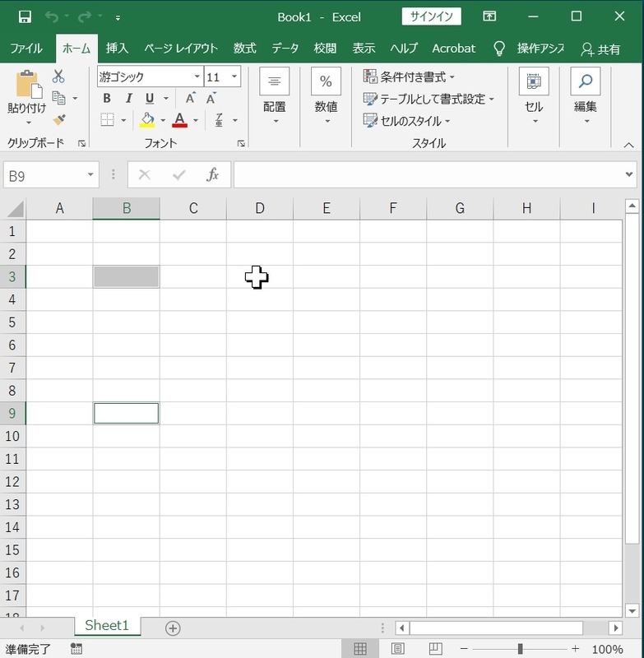Viewport: 644px width, 658px height.
Task: Open the Acrobat tab
Action: tap(453, 49)
